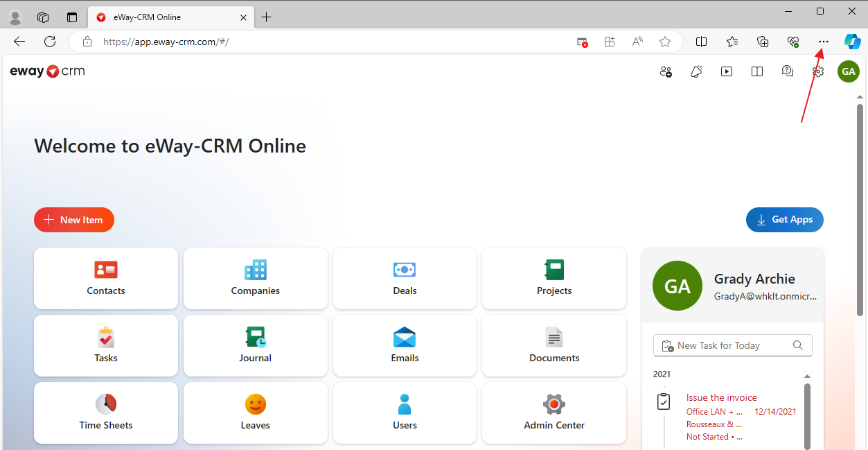Click the 12/14/2021 due date
The image size is (868, 450).
pos(776,411)
